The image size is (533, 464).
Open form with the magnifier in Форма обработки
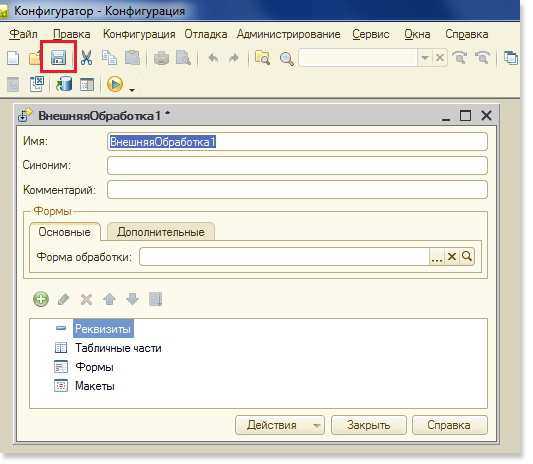pos(467,256)
